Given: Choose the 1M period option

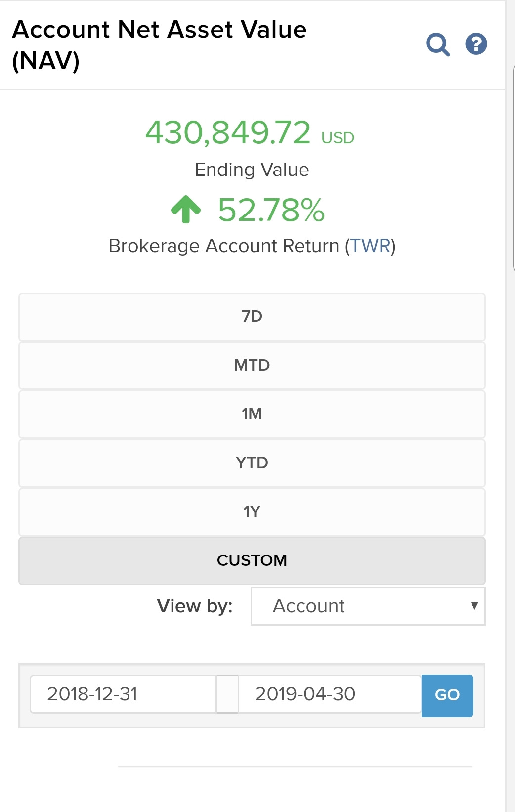Looking at the screenshot, I should [252, 414].
